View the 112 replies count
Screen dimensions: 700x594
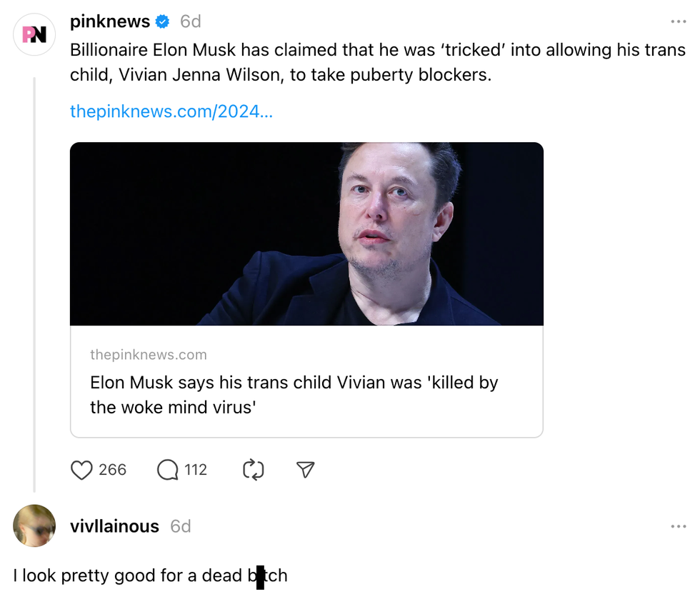click(x=196, y=470)
